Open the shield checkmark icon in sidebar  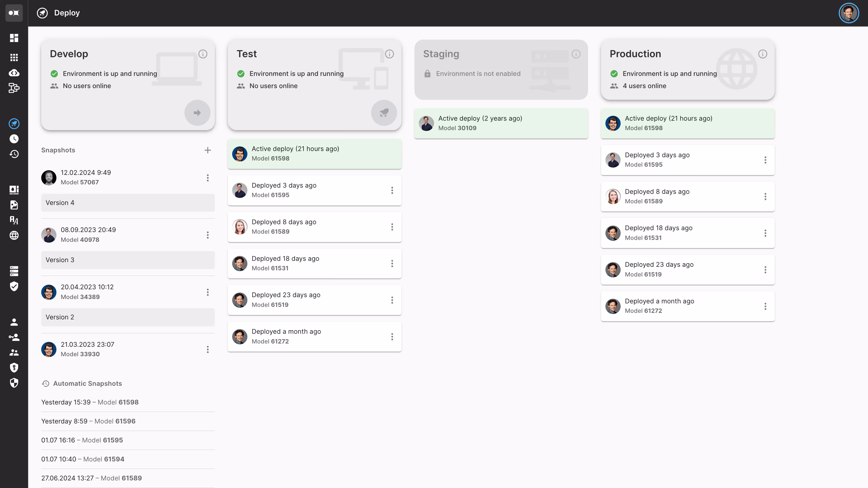14,286
